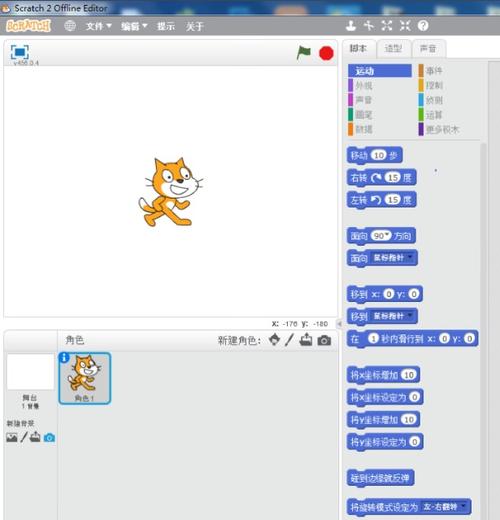Click the green flag to start

(303, 53)
